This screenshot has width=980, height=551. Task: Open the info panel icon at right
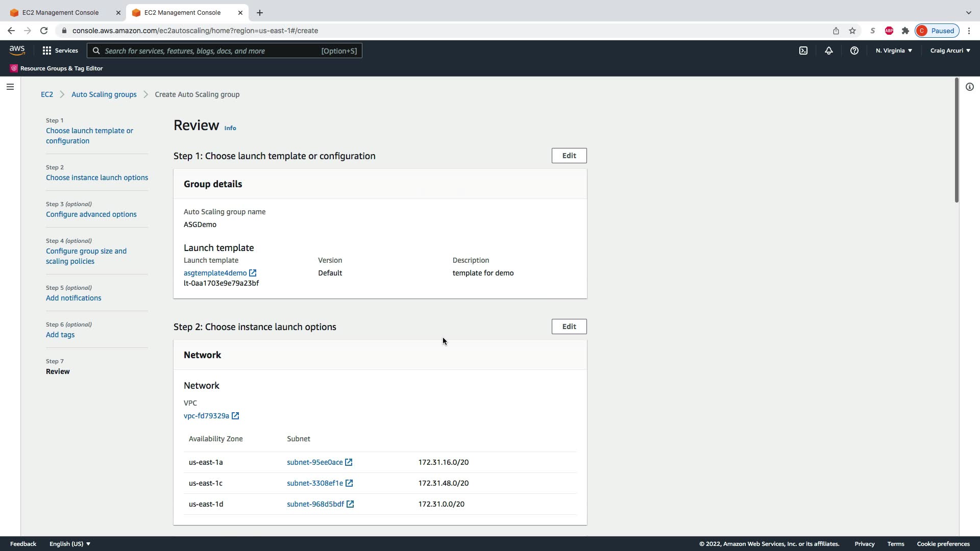969,87
